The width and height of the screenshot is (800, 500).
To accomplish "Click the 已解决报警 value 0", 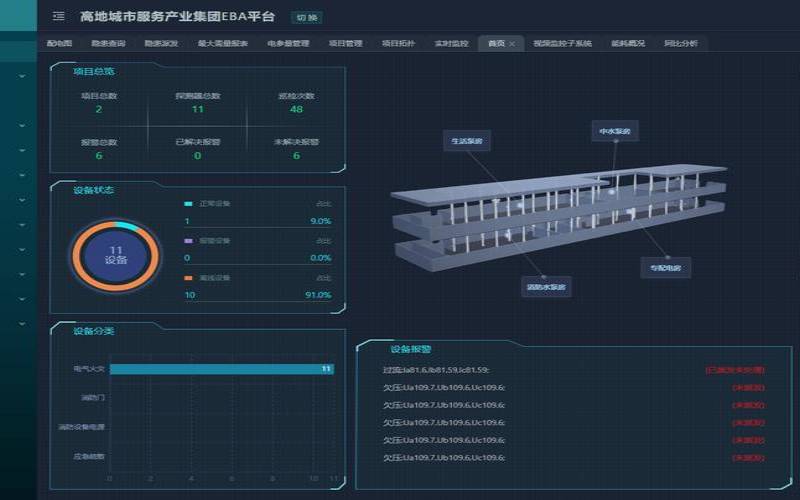I will (x=197, y=156).
